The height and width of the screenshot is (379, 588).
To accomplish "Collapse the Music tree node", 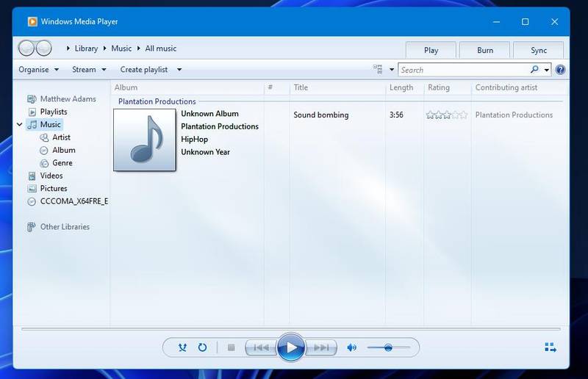I will pos(19,125).
